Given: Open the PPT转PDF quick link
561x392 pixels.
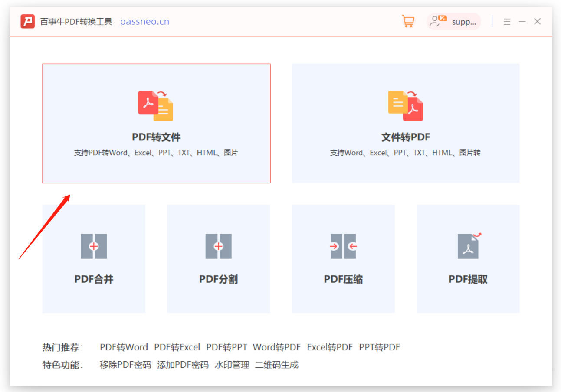Looking at the screenshot, I should click(x=380, y=347).
